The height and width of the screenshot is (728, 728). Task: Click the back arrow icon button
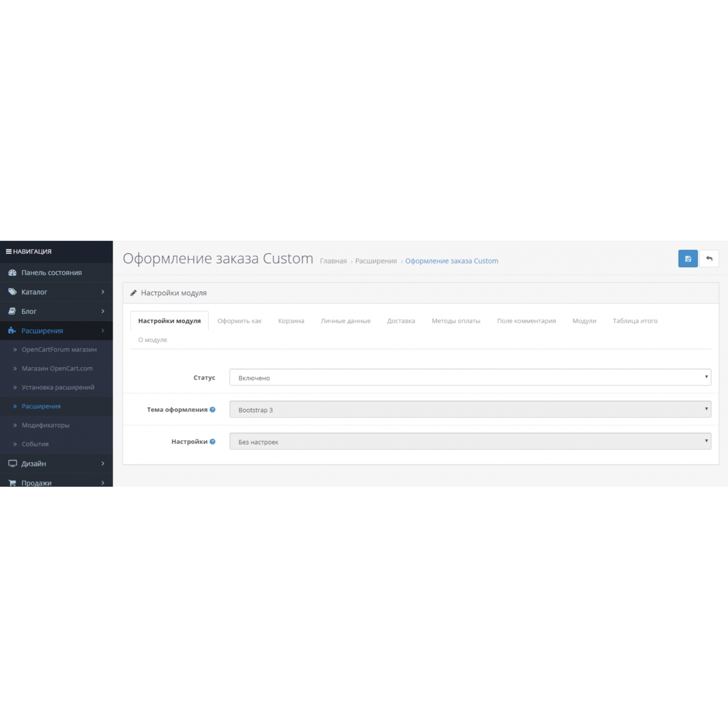coord(709,258)
